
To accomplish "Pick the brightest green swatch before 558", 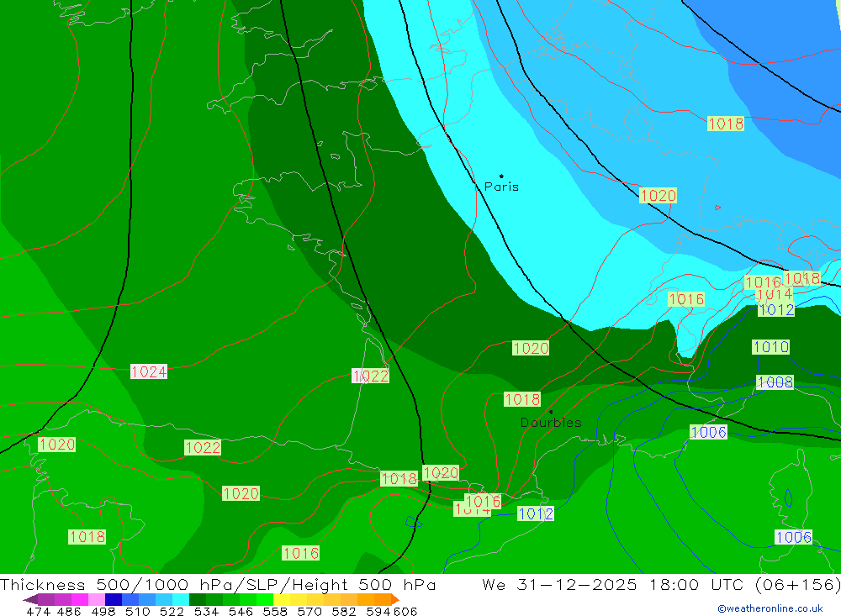I will 265,599.
